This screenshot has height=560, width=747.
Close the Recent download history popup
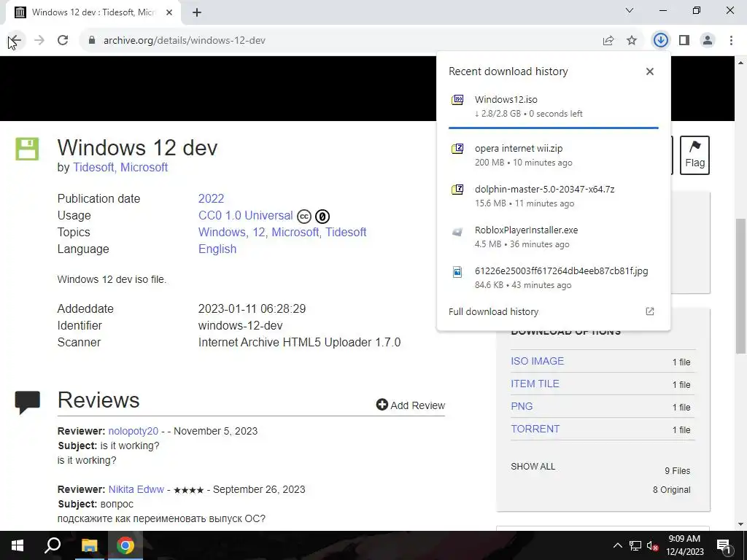point(650,71)
